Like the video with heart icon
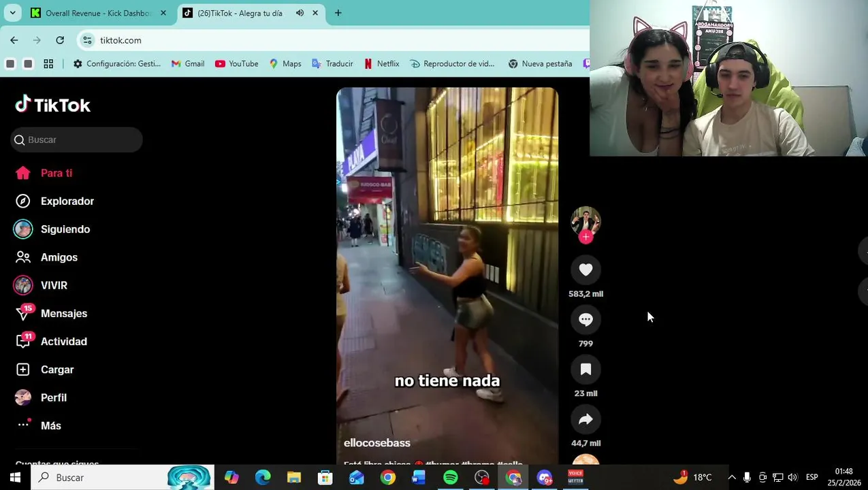868x490 pixels. click(x=585, y=269)
